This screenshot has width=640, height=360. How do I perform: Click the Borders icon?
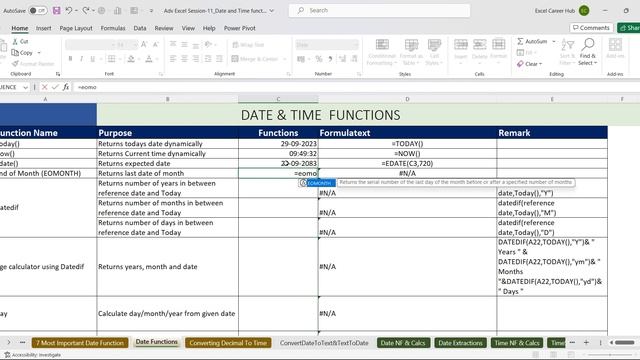click(x=111, y=59)
